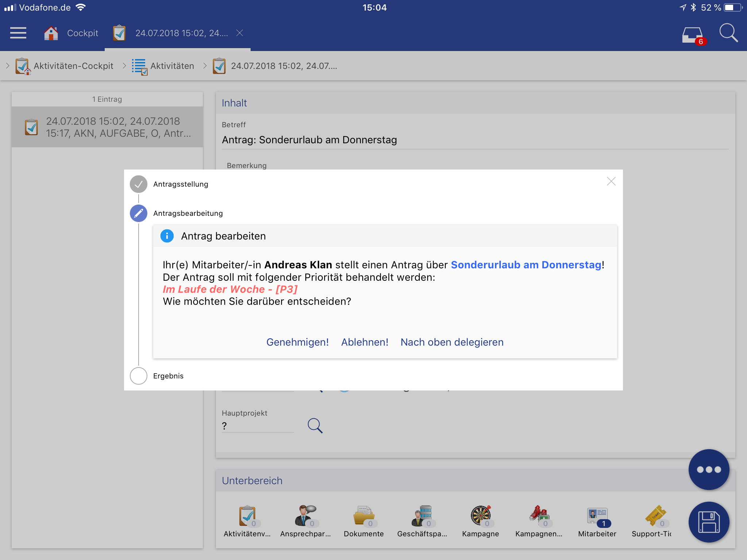747x560 pixels.
Task: Approve the request with Genehmigen!
Action: pos(297,342)
